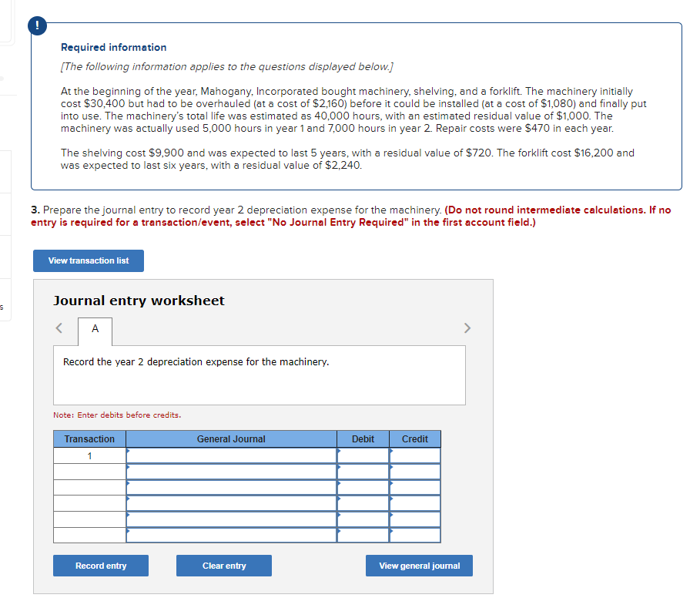The image size is (700, 598).
Task: Click the red 'Do not round intermediate calculations' note
Action: click(x=351, y=216)
